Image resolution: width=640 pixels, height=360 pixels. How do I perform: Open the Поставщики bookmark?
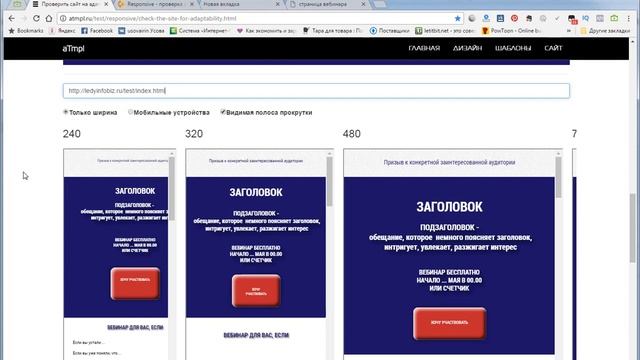coord(389,31)
